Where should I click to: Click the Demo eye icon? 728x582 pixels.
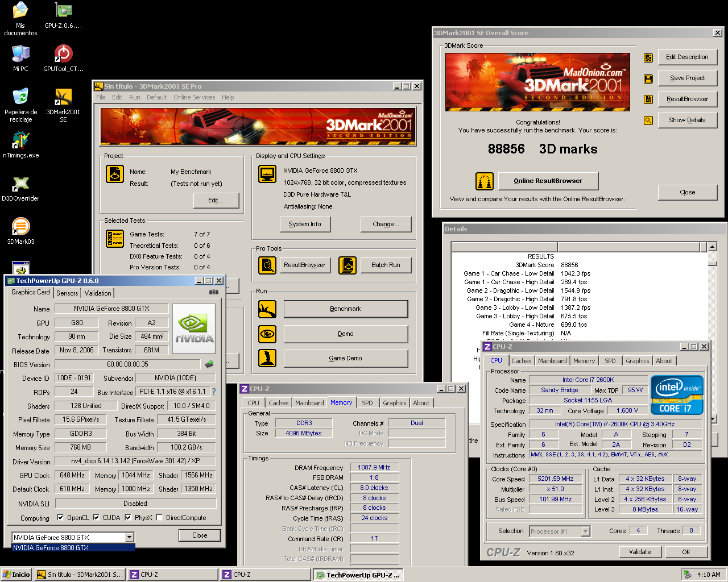click(x=267, y=334)
